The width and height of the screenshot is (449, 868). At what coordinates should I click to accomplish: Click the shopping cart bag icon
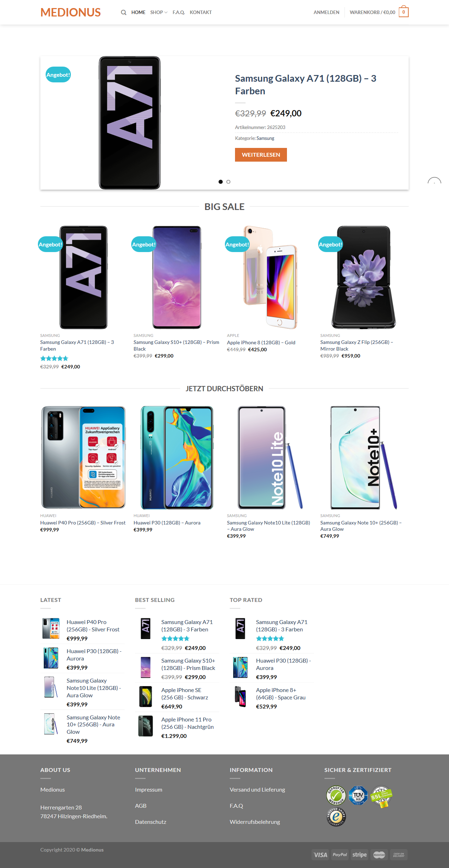tap(404, 12)
